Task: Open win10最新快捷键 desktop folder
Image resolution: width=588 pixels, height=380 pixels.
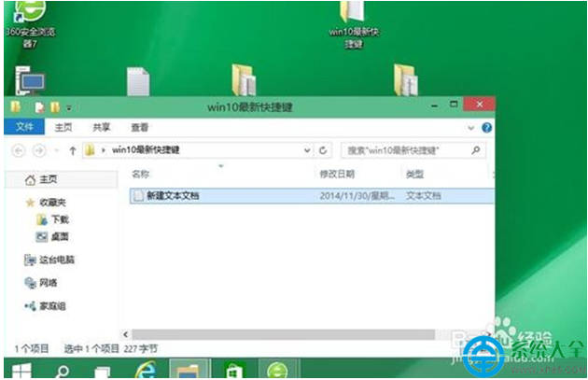Action: [x=354, y=24]
